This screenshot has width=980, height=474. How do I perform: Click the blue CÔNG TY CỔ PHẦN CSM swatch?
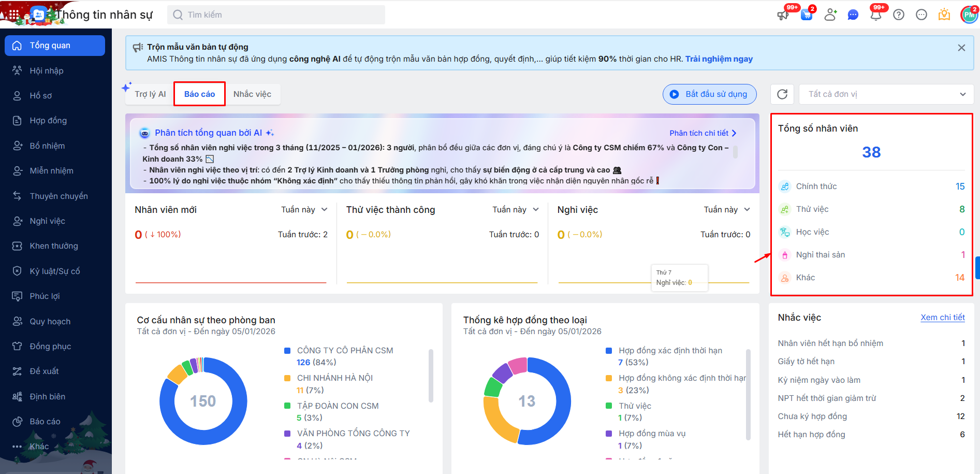(287, 351)
